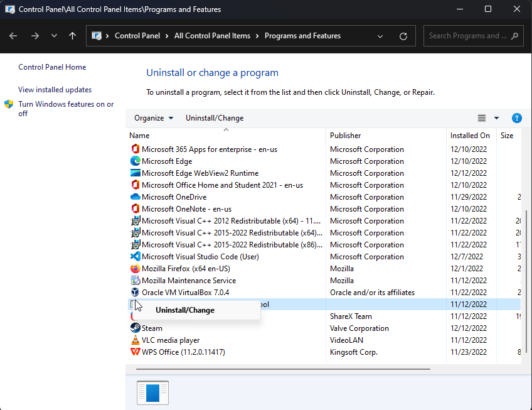Click the 12/7/2022 install date cell
532x410 pixels.
[x=467, y=256]
